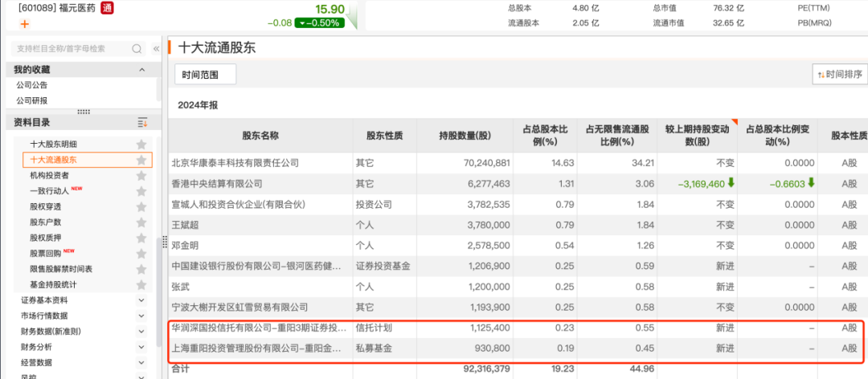This screenshot has width=868, height=379.
Task: Toggle the favorite star for 股东户数
Action: pos(141,222)
